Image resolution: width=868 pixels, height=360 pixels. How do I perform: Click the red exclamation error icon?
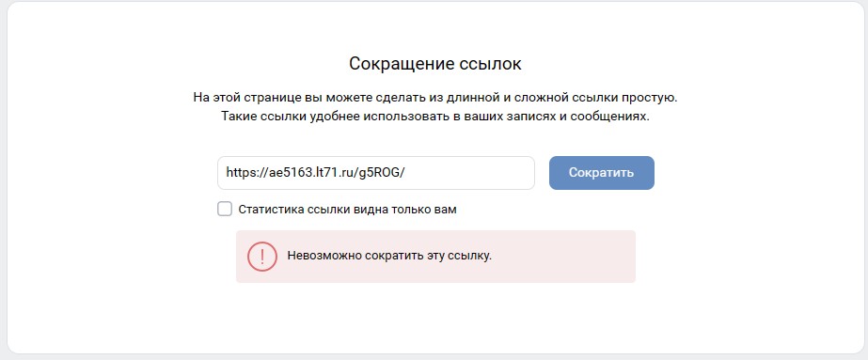(x=261, y=257)
